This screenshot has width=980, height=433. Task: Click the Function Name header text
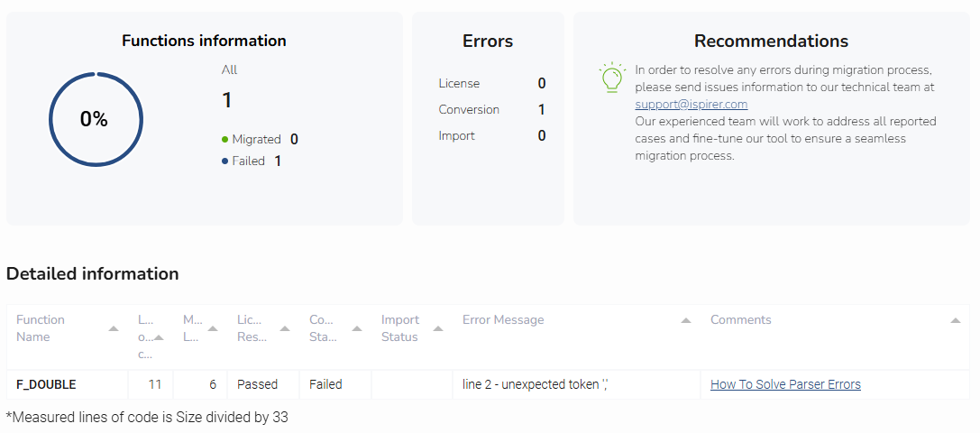(x=41, y=328)
